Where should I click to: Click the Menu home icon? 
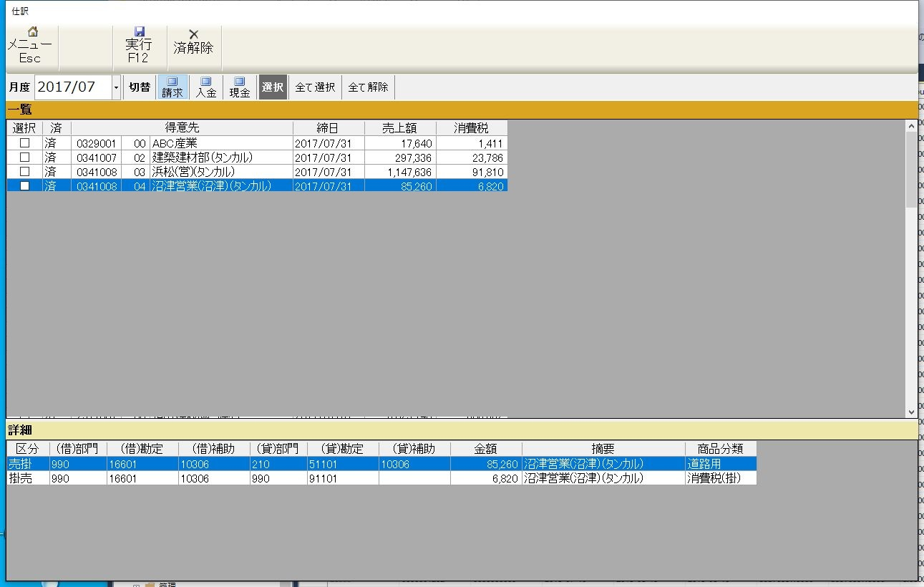[x=32, y=32]
